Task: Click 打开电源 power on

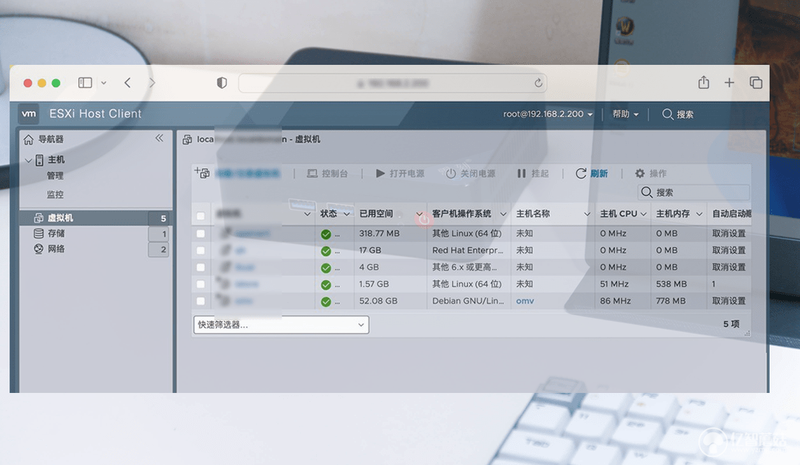Action: click(x=400, y=174)
